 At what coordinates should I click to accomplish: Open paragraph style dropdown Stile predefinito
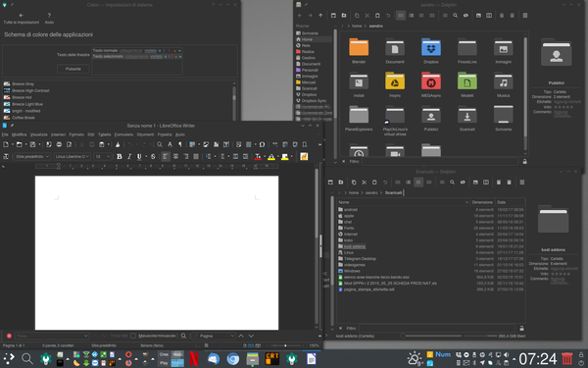[x=32, y=157]
